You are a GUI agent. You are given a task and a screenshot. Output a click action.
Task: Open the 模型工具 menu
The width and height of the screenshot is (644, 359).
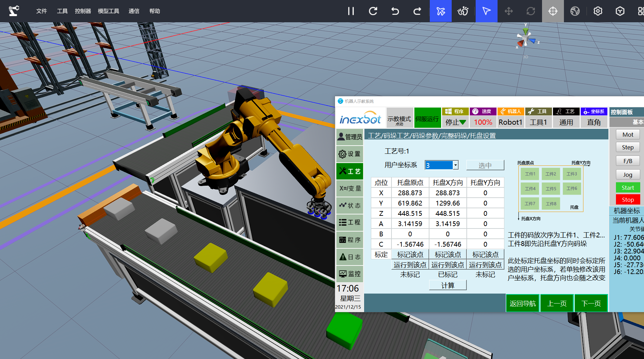coord(108,11)
